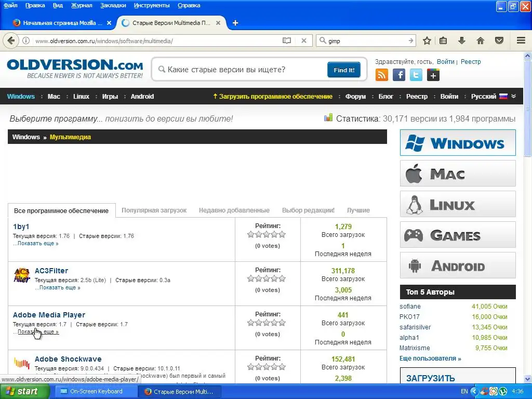Click the Find It! button

(x=344, y=70)
